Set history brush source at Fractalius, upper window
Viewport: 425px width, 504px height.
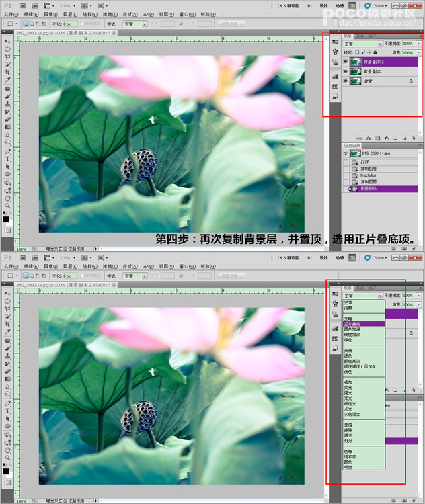(x=346, y=175)
